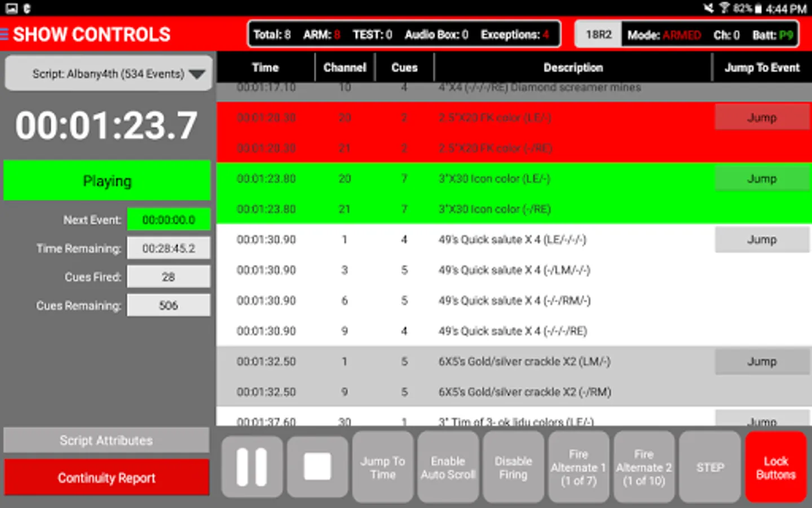Select row 6X5's Gold/silver crackle X2 (LM/-)
The width and height of the screenshot is (812, 508).
[514, 361]
